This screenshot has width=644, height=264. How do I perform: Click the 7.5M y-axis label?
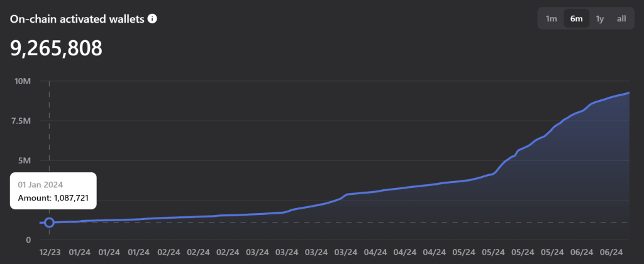pyautogui.click(x=21, y=121)
